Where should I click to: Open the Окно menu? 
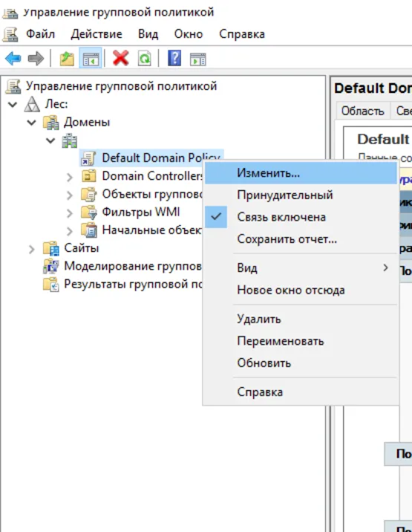pyautogui.click(x=189, y=34)
